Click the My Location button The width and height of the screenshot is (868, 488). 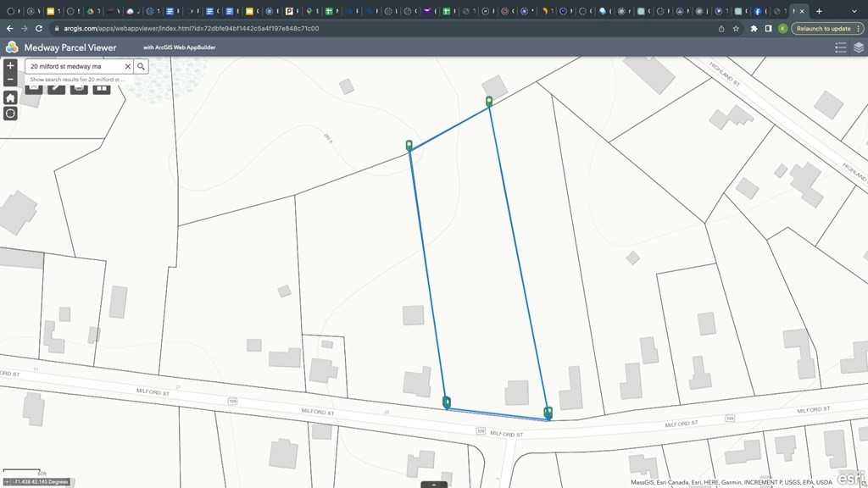click(x=10, y=114)
